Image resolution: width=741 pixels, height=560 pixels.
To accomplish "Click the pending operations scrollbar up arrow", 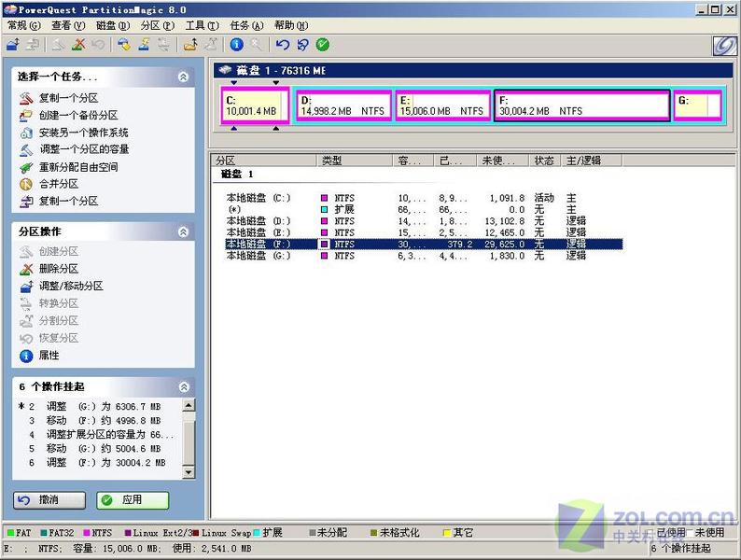I will pos(189,405).
